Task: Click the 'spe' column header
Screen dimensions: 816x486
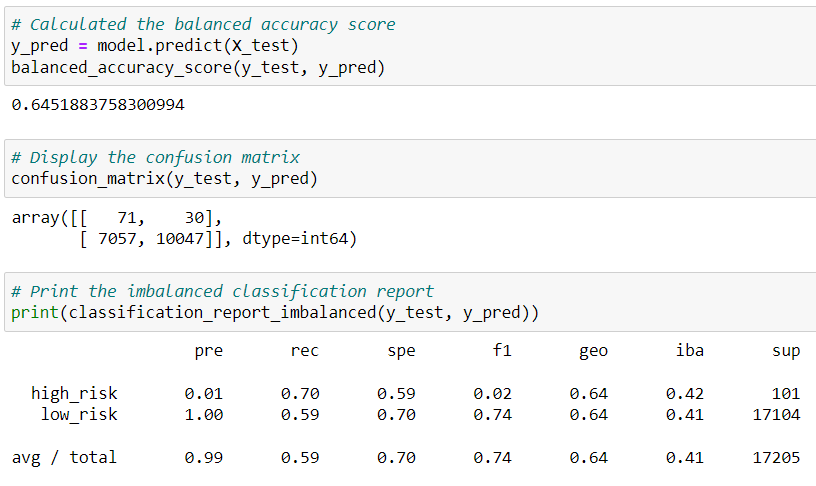Action: (x=401, y=351)
